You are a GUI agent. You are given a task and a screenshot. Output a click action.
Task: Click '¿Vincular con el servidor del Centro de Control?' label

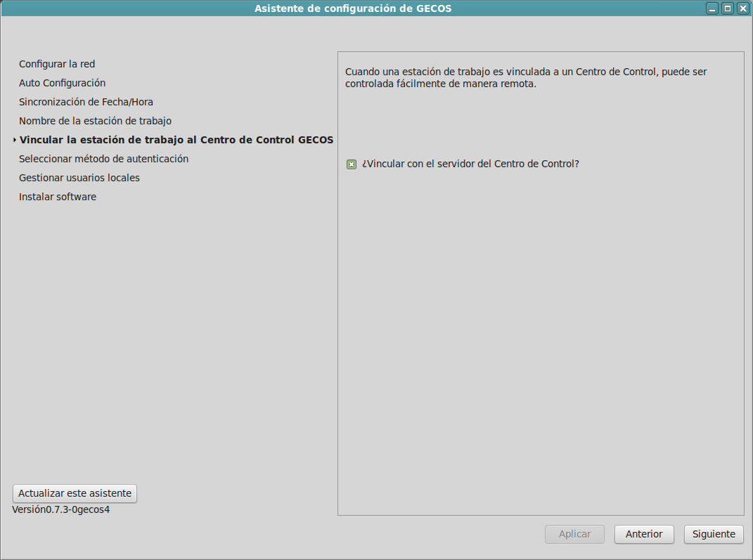pos(470,164)
